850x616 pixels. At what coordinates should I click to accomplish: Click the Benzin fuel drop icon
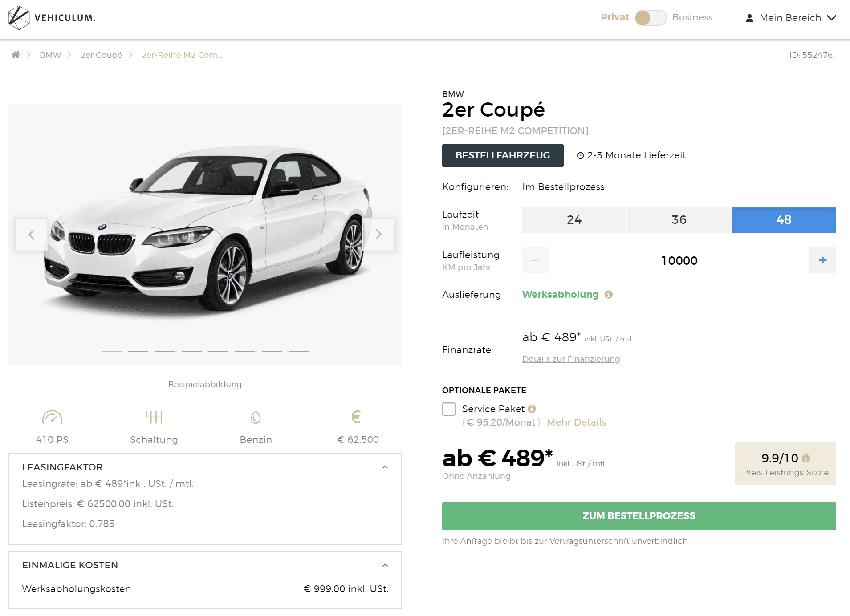tap(256, 417)
